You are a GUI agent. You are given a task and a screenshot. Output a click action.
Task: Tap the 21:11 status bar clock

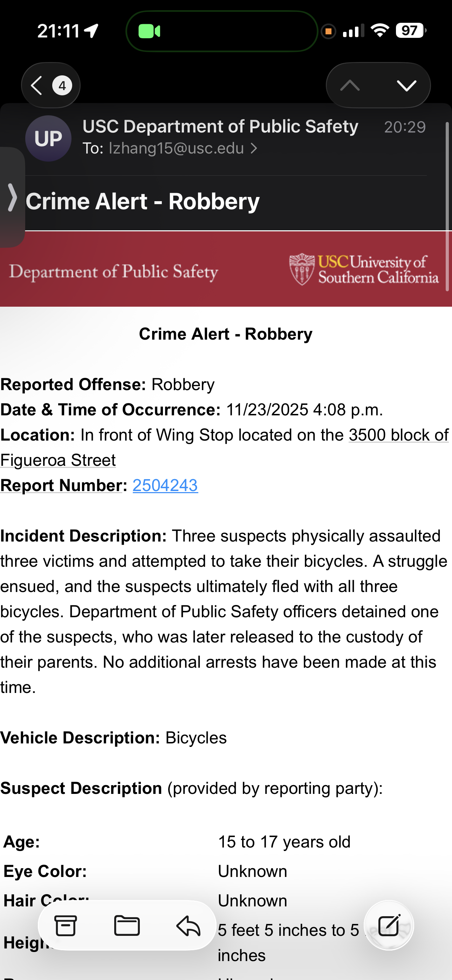pos(59,31)
